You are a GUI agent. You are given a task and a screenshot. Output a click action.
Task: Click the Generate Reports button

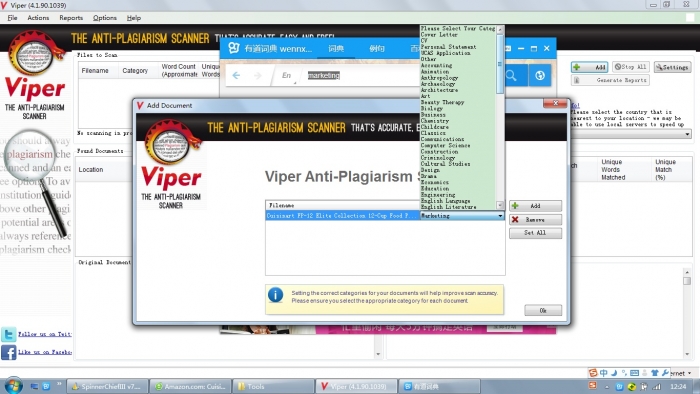[610, 80]
